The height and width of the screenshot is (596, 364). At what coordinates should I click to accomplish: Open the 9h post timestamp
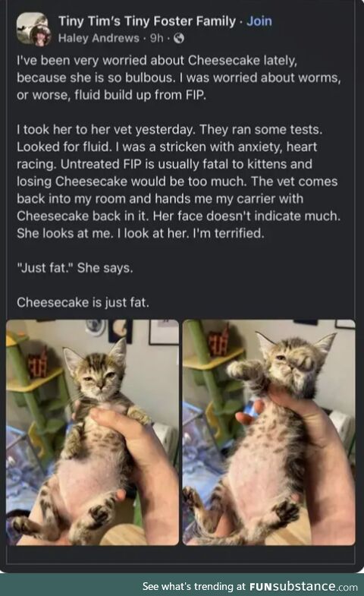coord(156,38)
